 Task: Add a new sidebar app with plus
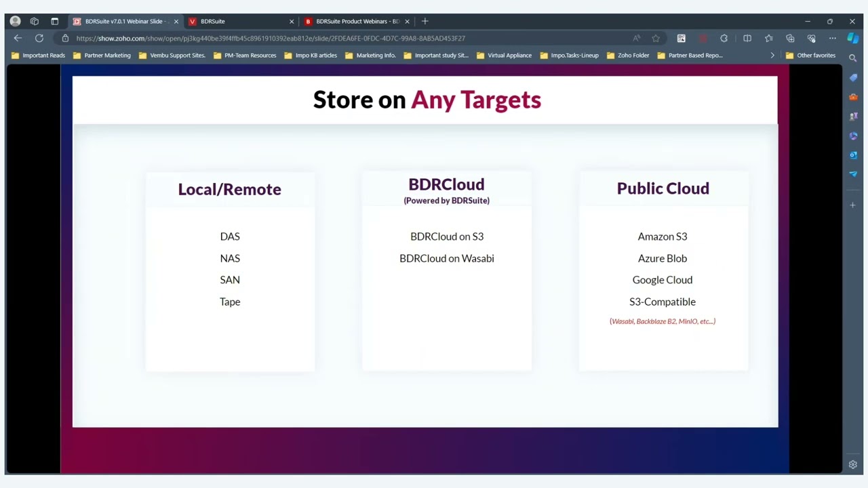tap(853, 205)
